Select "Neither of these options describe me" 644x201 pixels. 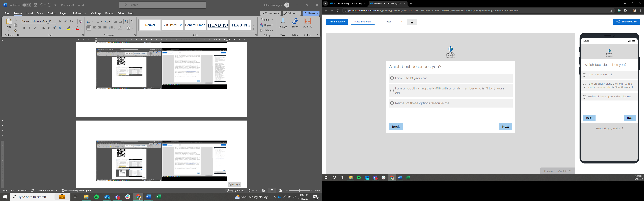tap(392, 103)
